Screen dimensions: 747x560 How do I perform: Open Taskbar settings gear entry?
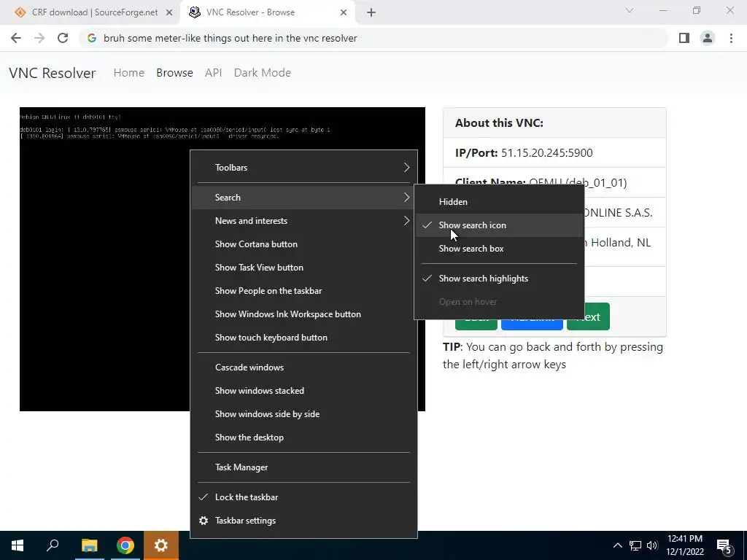tap(303, 521)
